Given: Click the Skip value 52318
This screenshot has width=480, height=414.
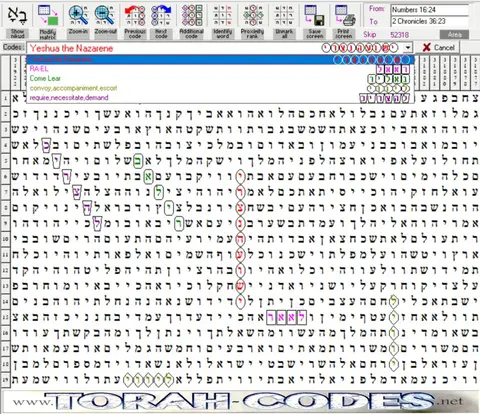Looking at the screenshot, I should pyautogui.click(x=399, y=35).
